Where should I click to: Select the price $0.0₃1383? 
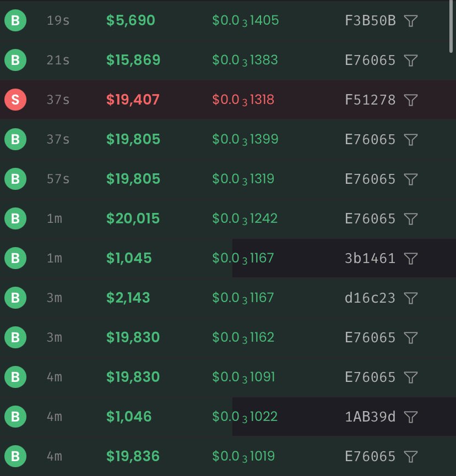point(245,60)
